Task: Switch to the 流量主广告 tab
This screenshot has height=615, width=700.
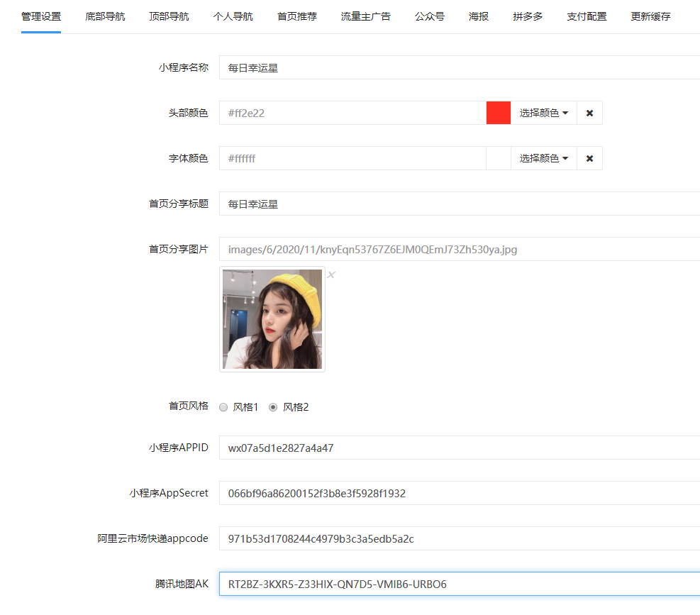Action: point(366,16)
